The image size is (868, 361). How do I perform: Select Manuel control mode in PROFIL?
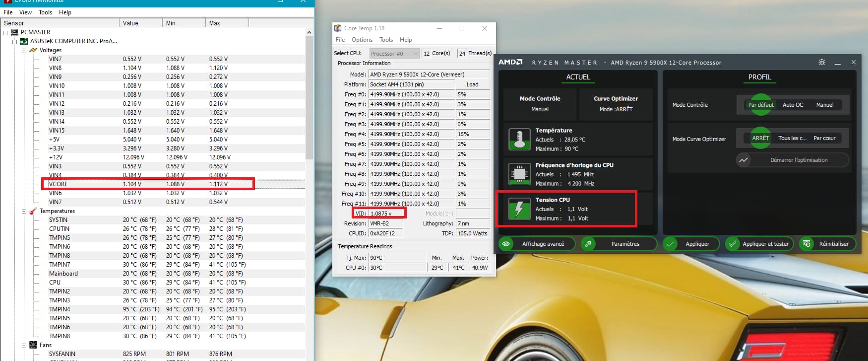click(x=824, y=105)
